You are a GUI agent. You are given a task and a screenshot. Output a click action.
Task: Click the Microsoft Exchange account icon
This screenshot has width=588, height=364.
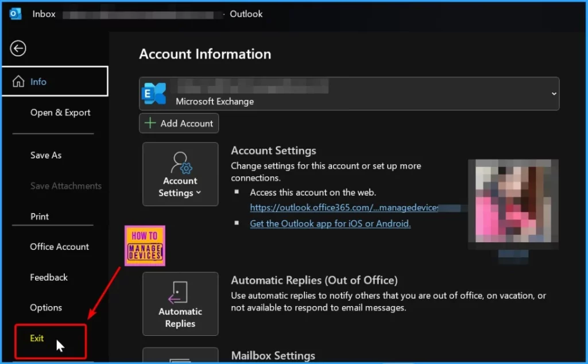tap(154, 94)
